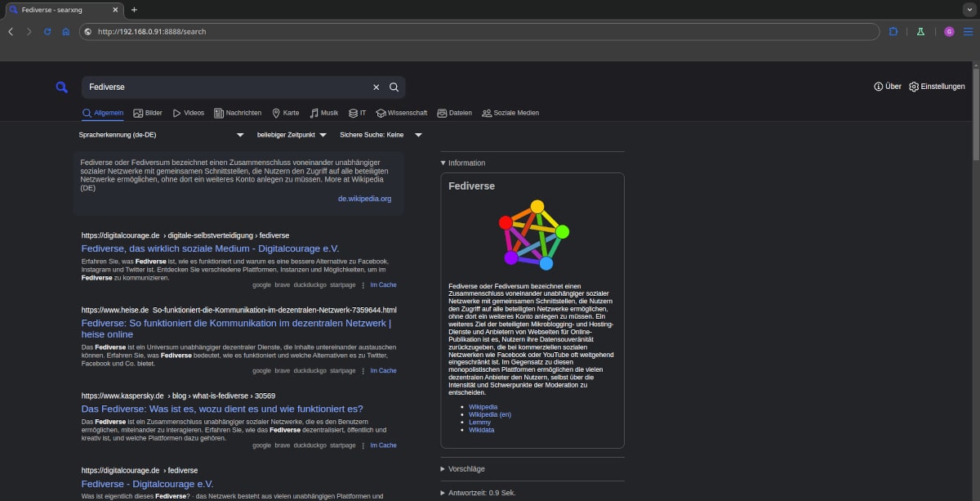Open Im Cache link for Kaspersky result

coord(383,445)
